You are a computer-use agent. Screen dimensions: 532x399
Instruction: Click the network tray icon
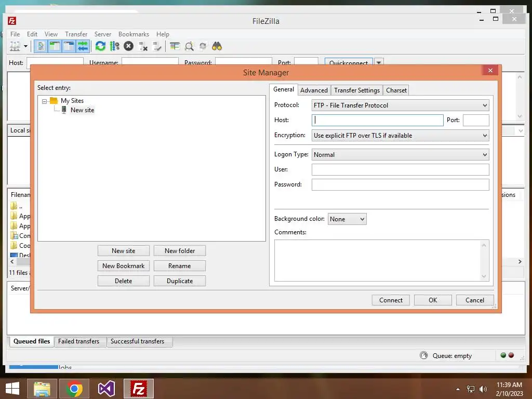(471, 389)
